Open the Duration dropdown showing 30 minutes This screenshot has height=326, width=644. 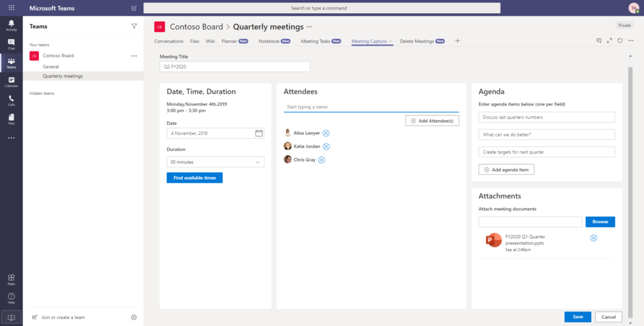pos(215,162)
